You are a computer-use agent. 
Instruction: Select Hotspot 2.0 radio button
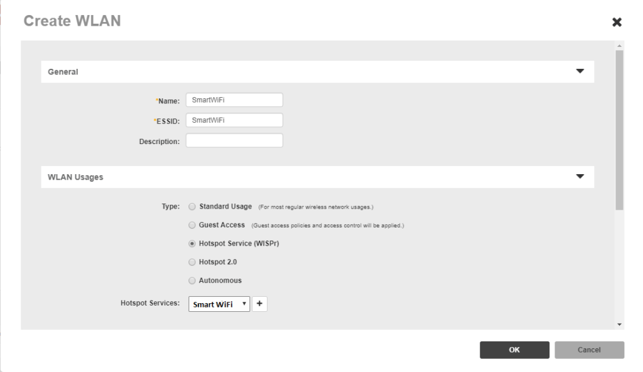(192, 262)
